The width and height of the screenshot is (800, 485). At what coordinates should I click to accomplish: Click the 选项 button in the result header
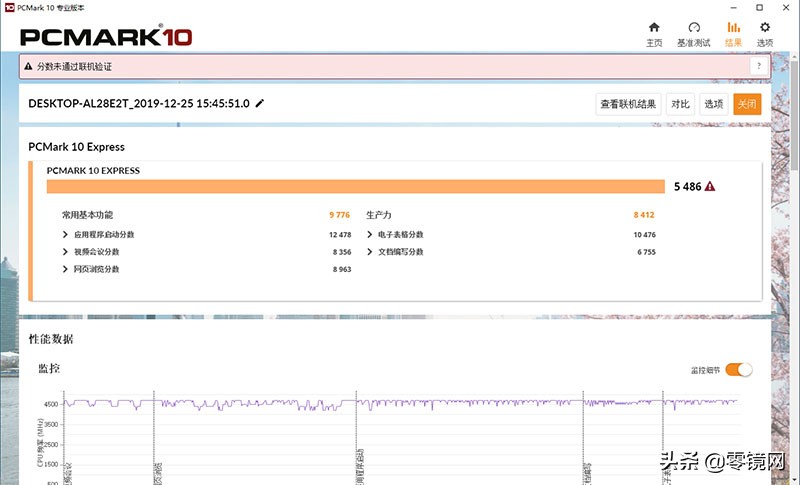click(x=713, y=104)
